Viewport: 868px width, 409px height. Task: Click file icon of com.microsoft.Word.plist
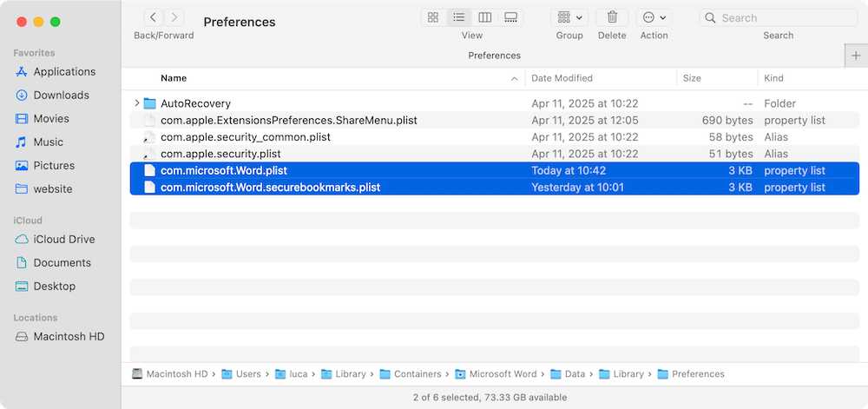149,170
